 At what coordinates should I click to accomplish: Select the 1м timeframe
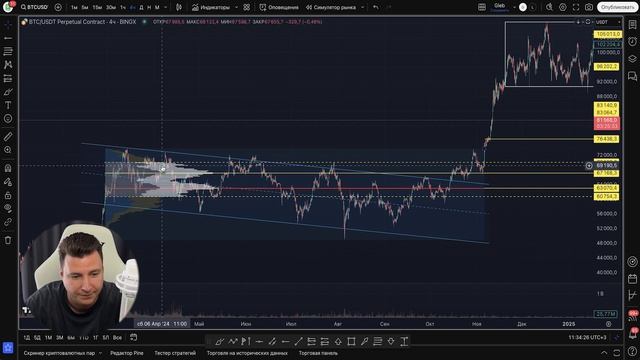coord(74,7)
